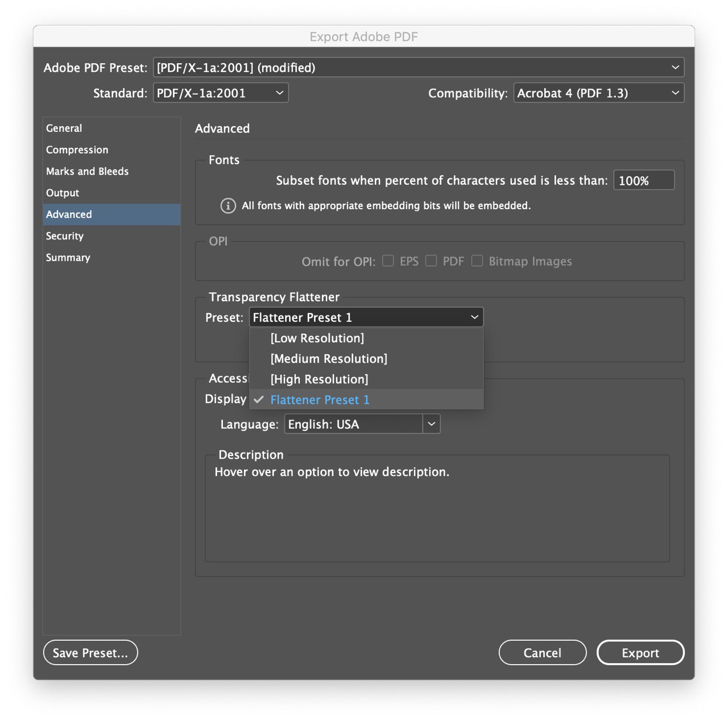The height and width of the screenshot is (721, 728).
Task: Toggle the PDF Omit for OPI checkbox
Action: click(431, 261)
